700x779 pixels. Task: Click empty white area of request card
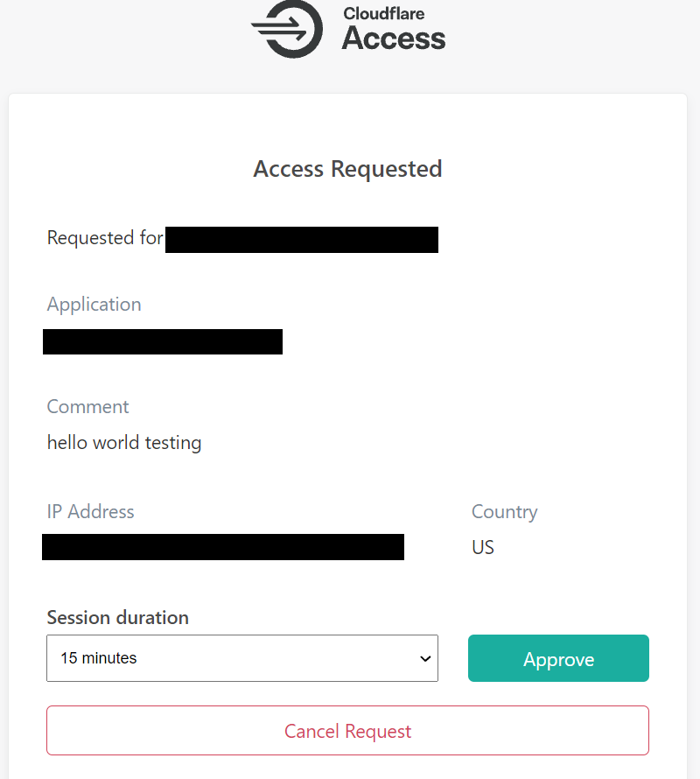pos(547,347)
